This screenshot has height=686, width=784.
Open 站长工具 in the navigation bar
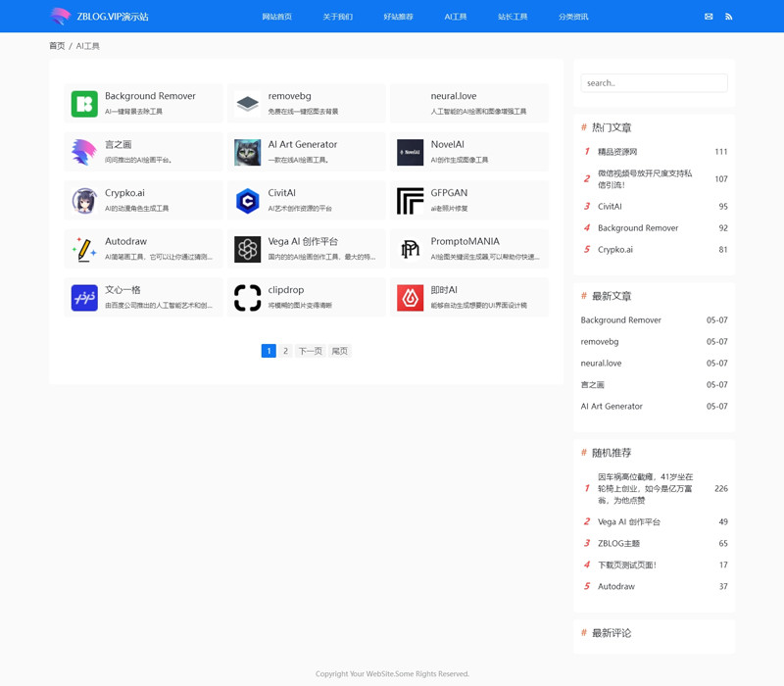point(513,17)
